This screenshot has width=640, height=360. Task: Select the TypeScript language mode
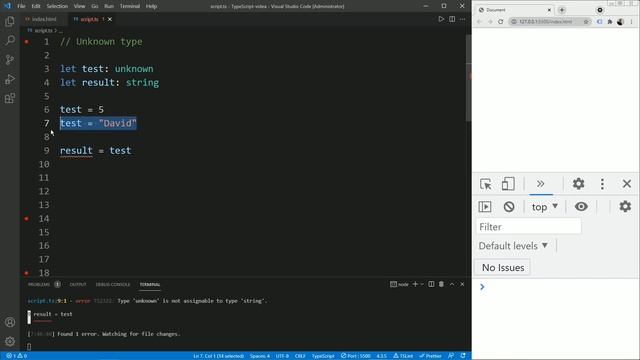(323, 356)
